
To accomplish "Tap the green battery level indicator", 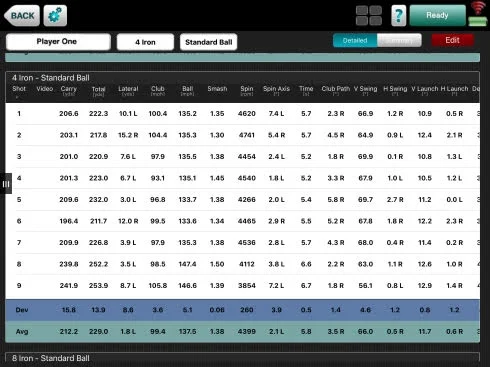I will click(478, 21).
